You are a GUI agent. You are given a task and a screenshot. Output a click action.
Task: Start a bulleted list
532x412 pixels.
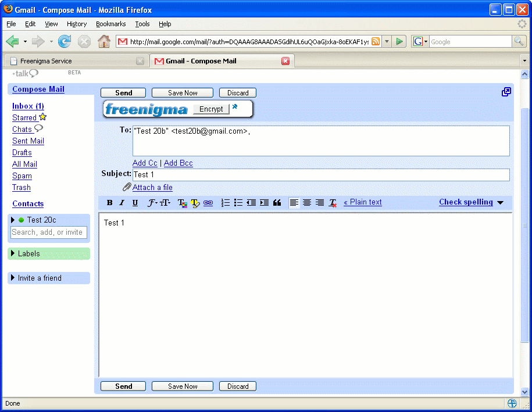coord(238,202)
